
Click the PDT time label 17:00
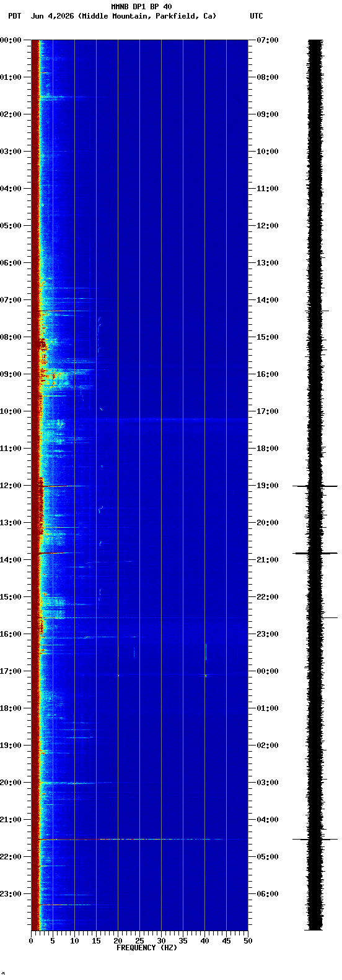(x=11, y=671)
